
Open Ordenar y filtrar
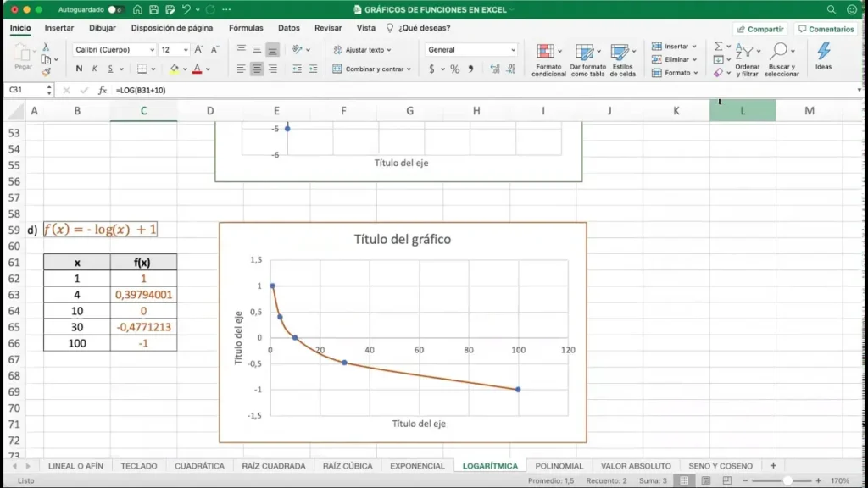point(747,58)
